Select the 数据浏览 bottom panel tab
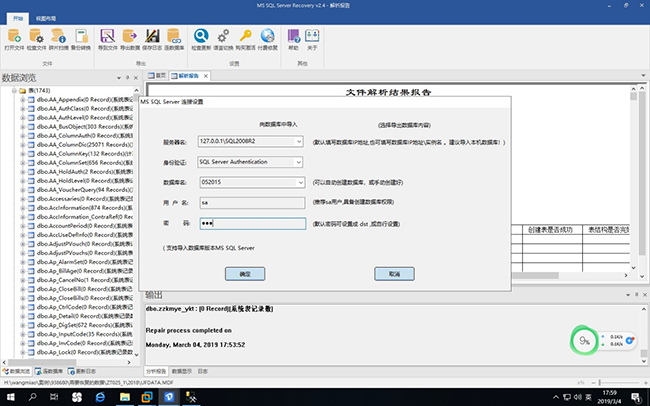The image size is (650, 406). pos(17,371)
